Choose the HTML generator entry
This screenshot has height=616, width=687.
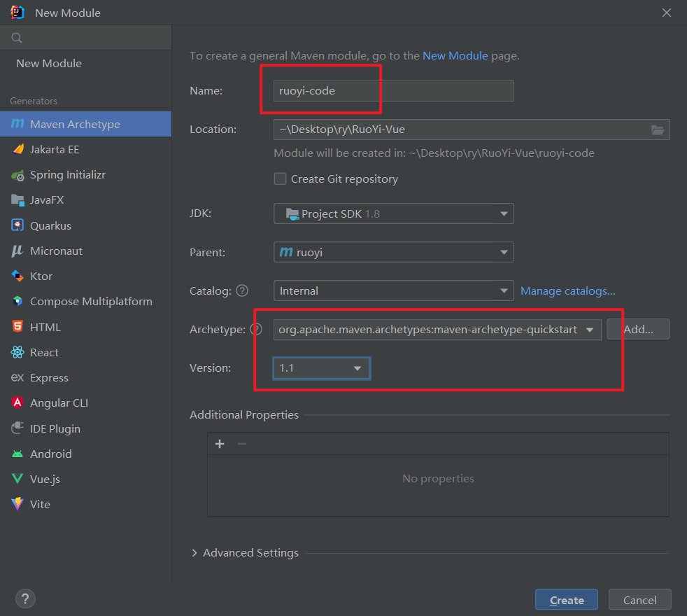(85, 327)
